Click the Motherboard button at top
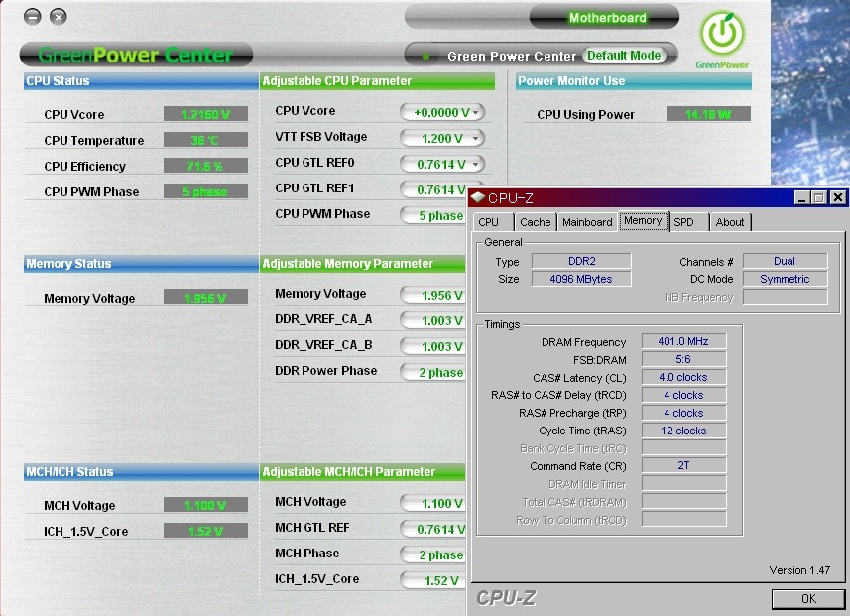This screenshot has height=616, width=850. tap(604, 17)
